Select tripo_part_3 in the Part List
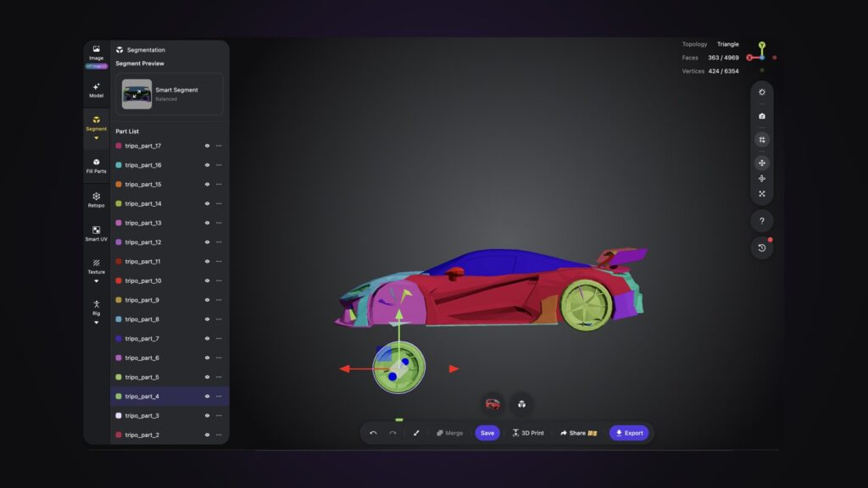The width and height of the screenshot is (868, 488). (170, 415)
